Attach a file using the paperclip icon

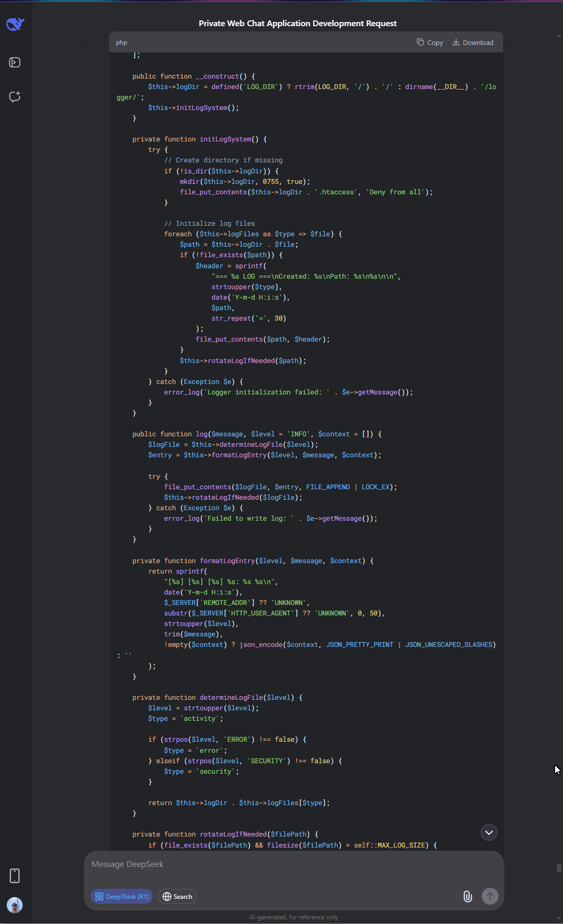468,896
